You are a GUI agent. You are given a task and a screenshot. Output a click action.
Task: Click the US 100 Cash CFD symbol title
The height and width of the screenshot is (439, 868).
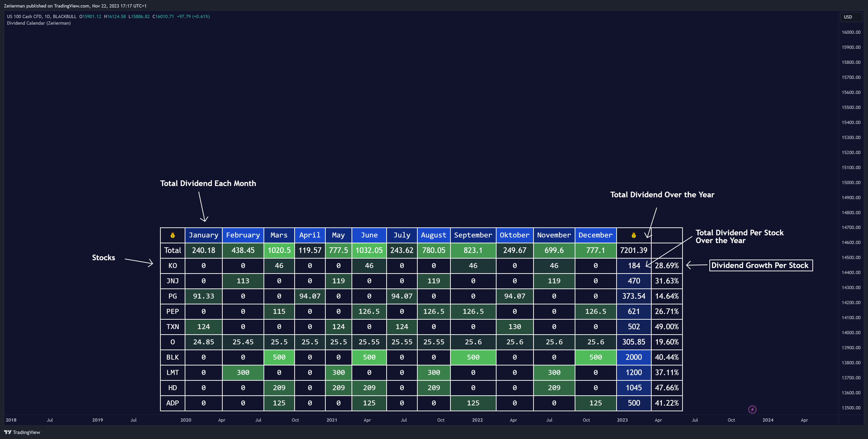42,16
